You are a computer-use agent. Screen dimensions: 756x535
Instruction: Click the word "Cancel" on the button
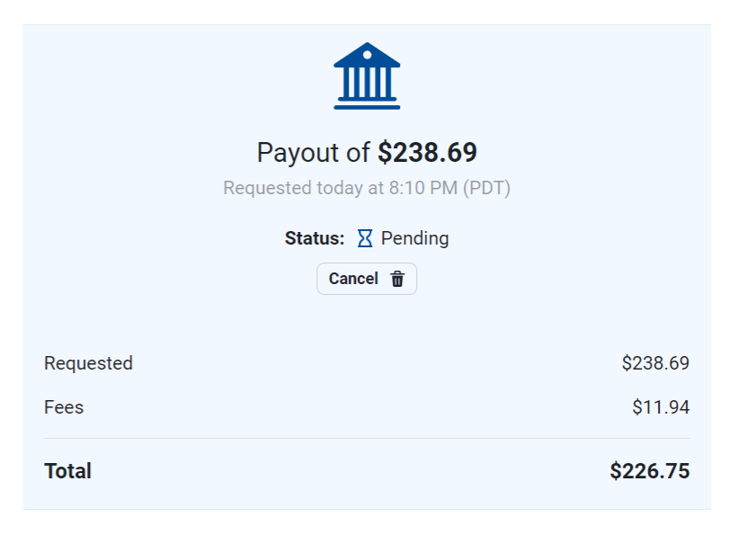pyautogui.click(x=353, y=279)
